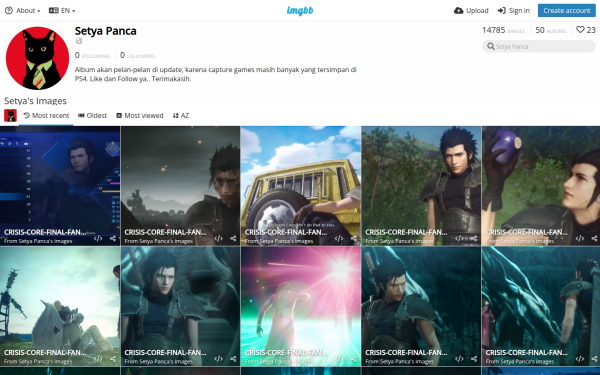Open the Sign in link

pos(514,11)
